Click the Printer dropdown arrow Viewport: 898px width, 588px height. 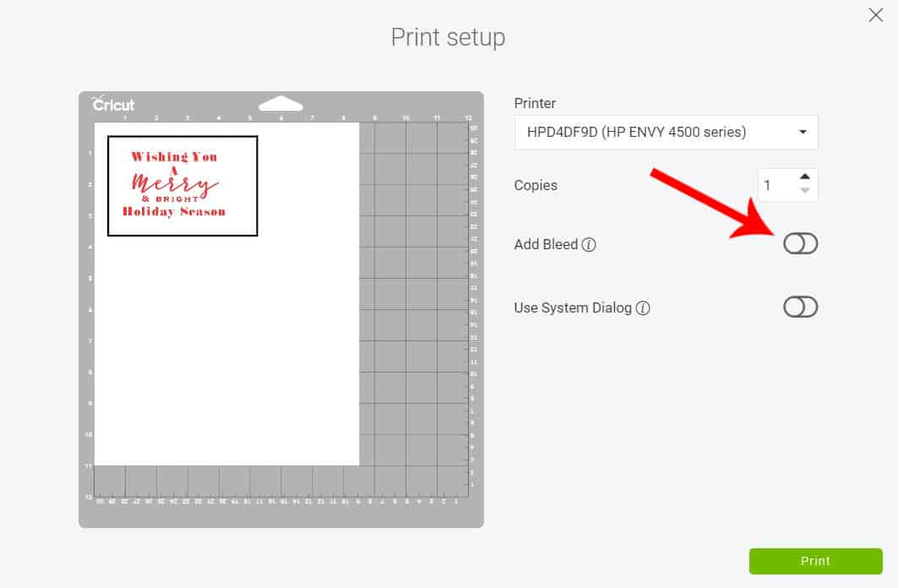802,133
